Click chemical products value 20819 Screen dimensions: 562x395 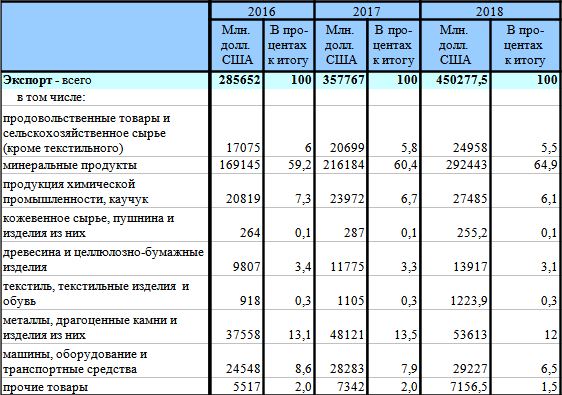tap(243, 199)
